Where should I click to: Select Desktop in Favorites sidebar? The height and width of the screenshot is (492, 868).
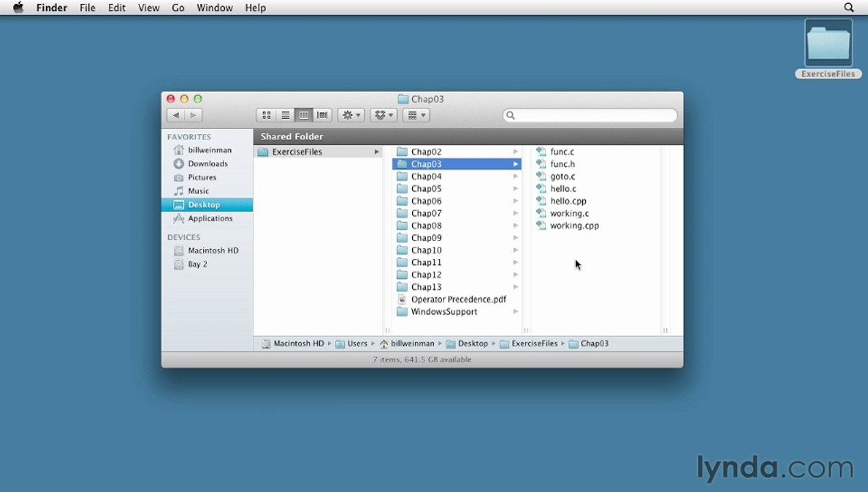(x=207, y=204)
